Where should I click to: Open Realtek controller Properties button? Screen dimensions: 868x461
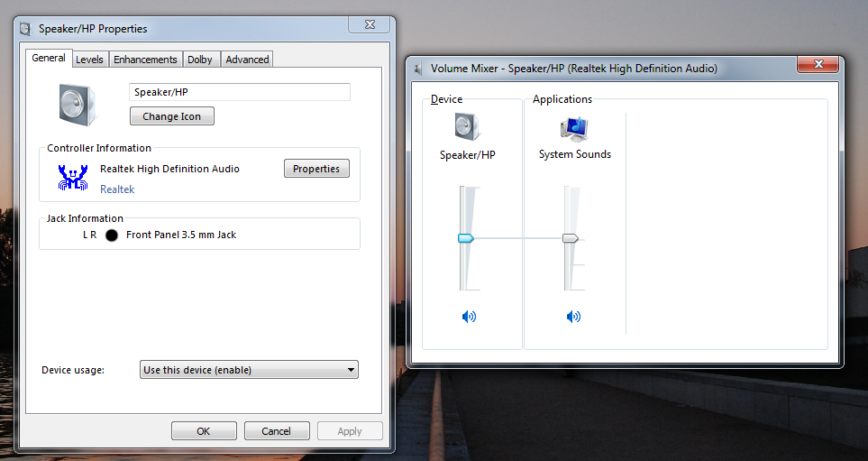click(316, 169)
